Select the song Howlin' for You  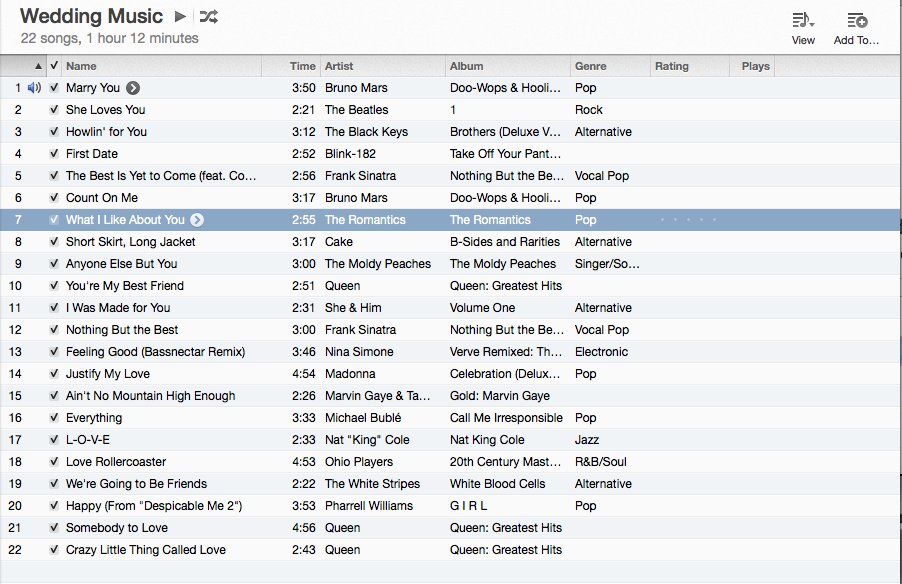point(106,132)
